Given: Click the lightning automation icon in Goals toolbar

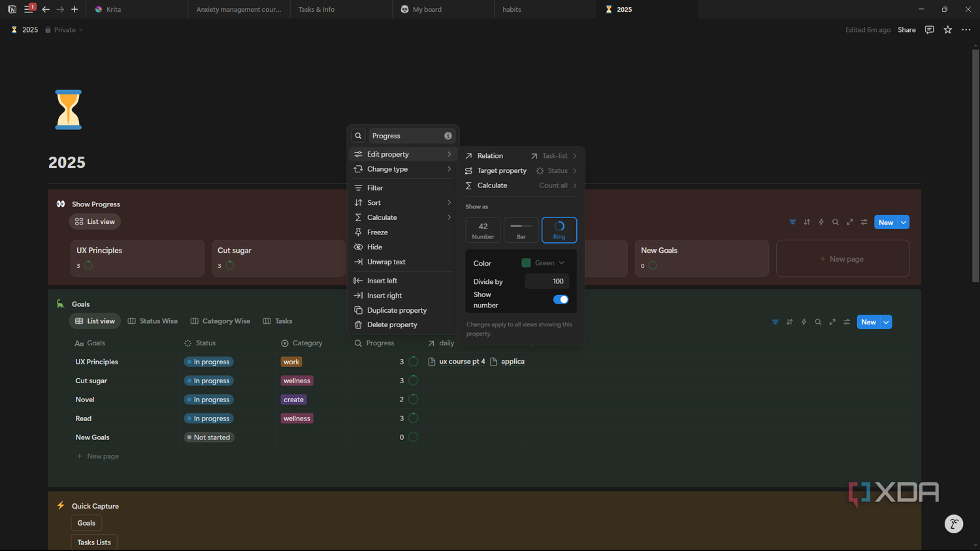Looking at the screenshot, I should (804, 322).
